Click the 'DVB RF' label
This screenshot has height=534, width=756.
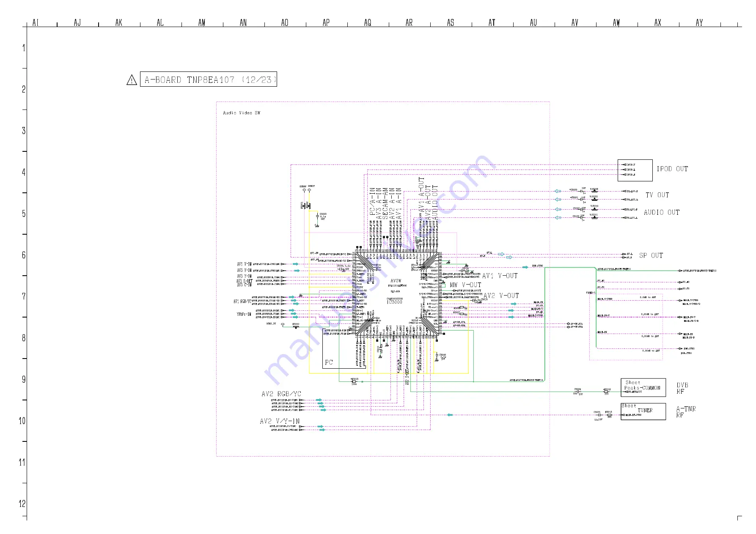[x=682, y=388]
